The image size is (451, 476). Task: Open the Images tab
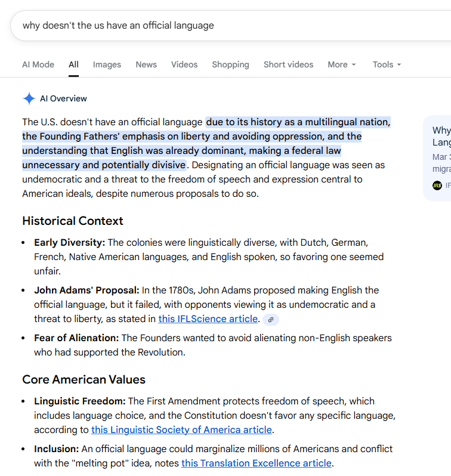(107, 64)
